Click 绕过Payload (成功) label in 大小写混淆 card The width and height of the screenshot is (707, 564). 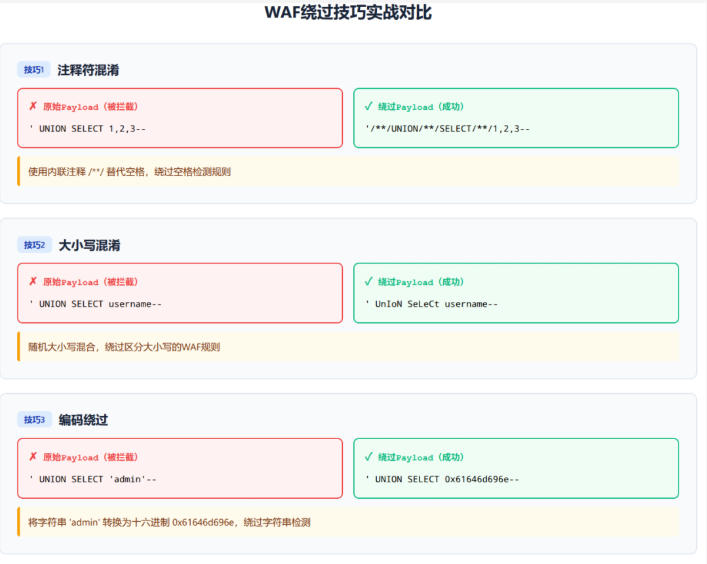point(421,282)
